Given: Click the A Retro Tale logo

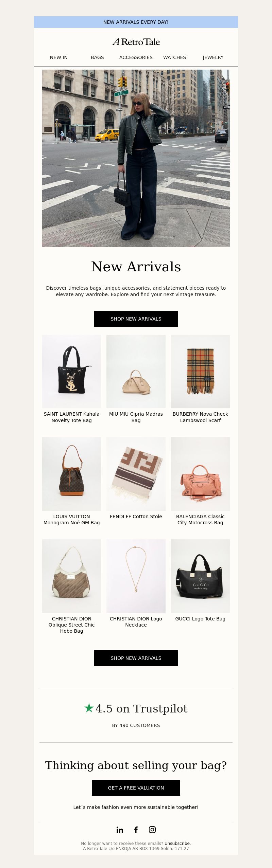Looking at the screenshot, I should [136, 42].
